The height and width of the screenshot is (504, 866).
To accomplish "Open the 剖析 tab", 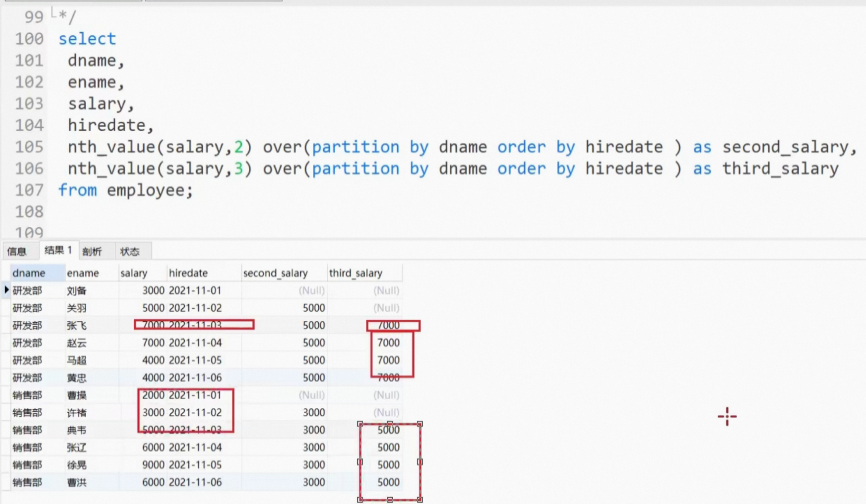I will tap(92, 251).
